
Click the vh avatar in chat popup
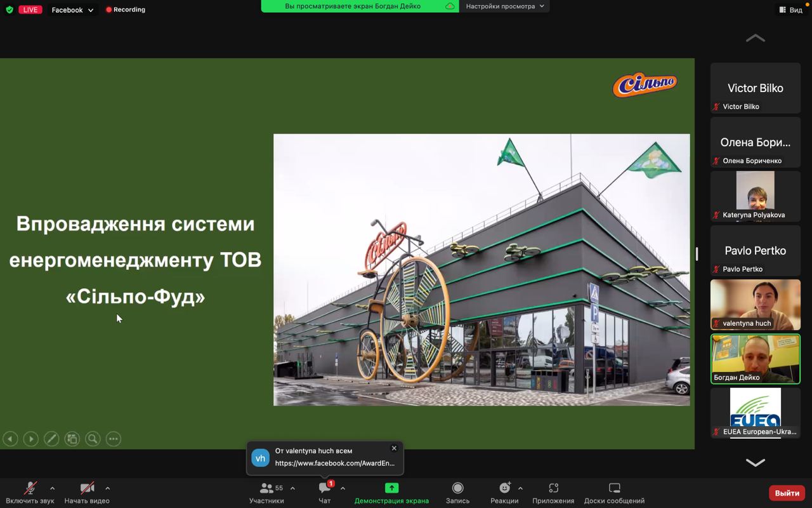point(260,458)
